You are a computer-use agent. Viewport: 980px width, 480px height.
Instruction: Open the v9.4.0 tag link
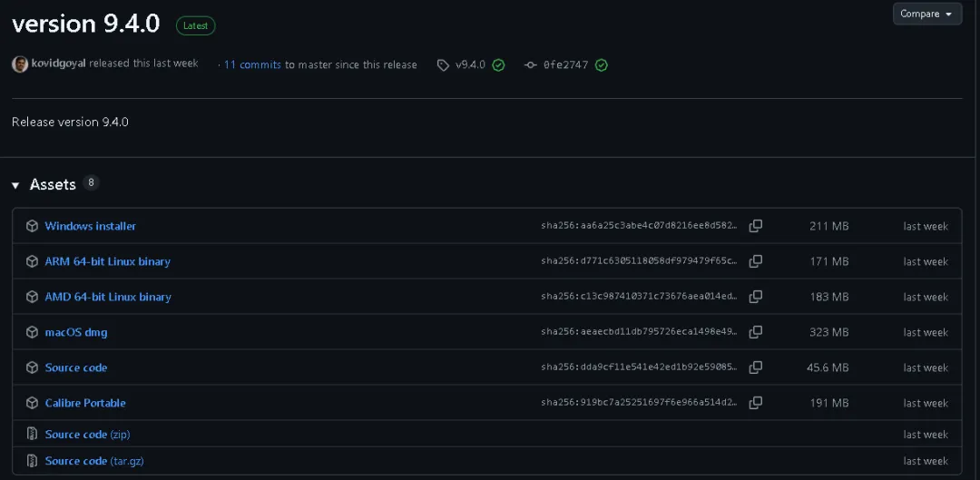click(470, 64)
